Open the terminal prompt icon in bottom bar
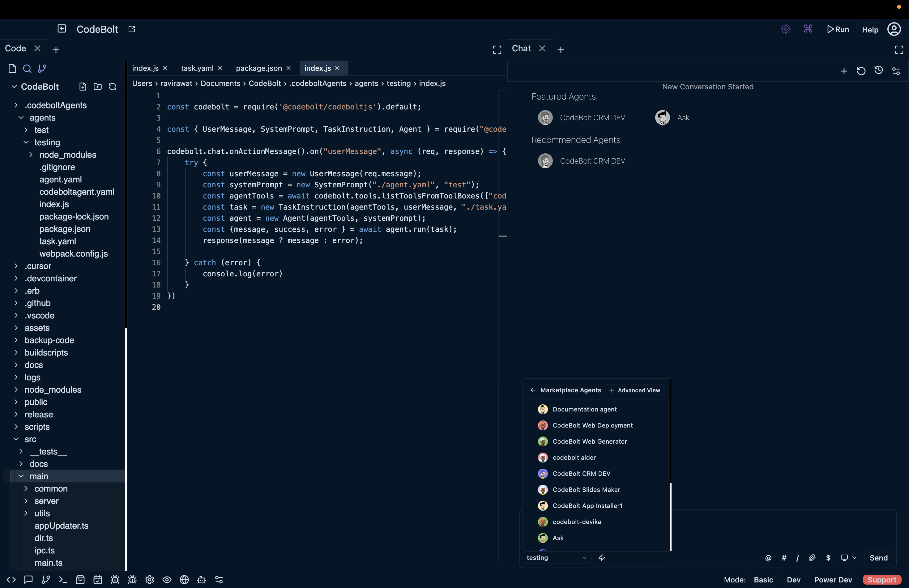 pos(63,580)
